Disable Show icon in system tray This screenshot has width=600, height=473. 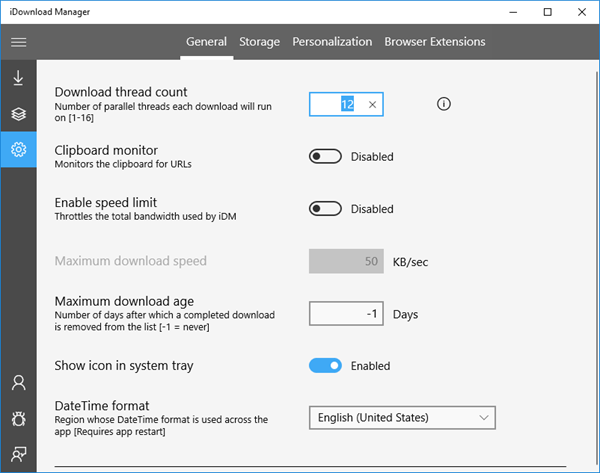(x=325, y=366)
